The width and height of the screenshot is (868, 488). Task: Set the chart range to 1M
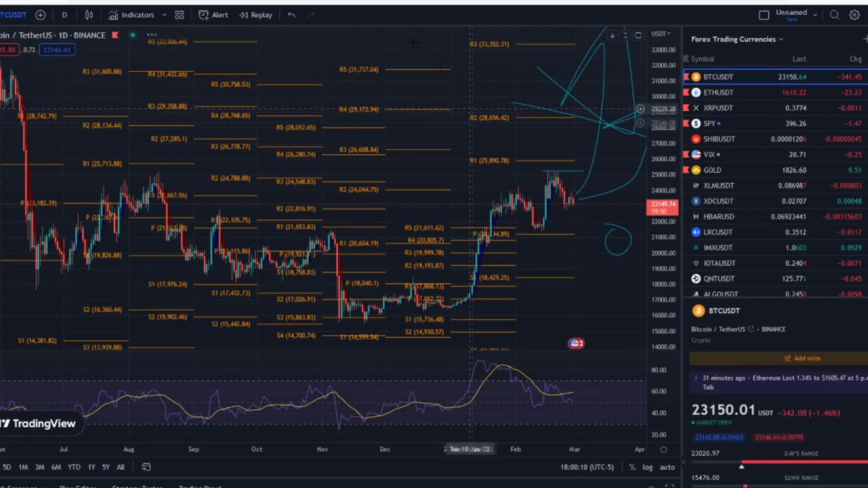coord(23,467)
